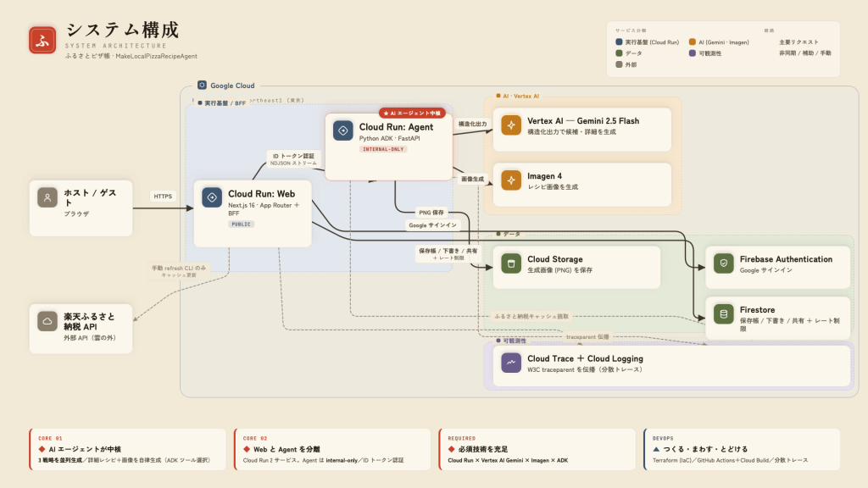Click the host/guest user person icon
The image size is (868, 488).
coord(47,197)
